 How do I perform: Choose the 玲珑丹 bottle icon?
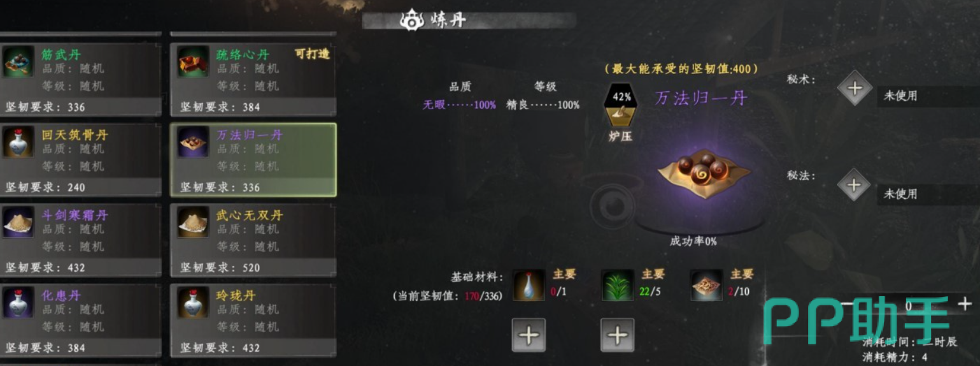pos(193,303)
